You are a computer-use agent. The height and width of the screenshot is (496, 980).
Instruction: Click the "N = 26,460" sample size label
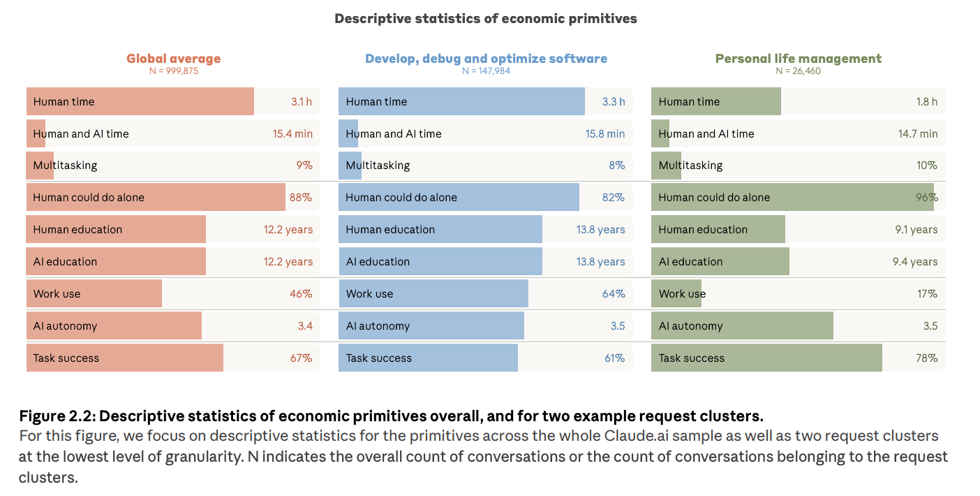click(798, 71)
